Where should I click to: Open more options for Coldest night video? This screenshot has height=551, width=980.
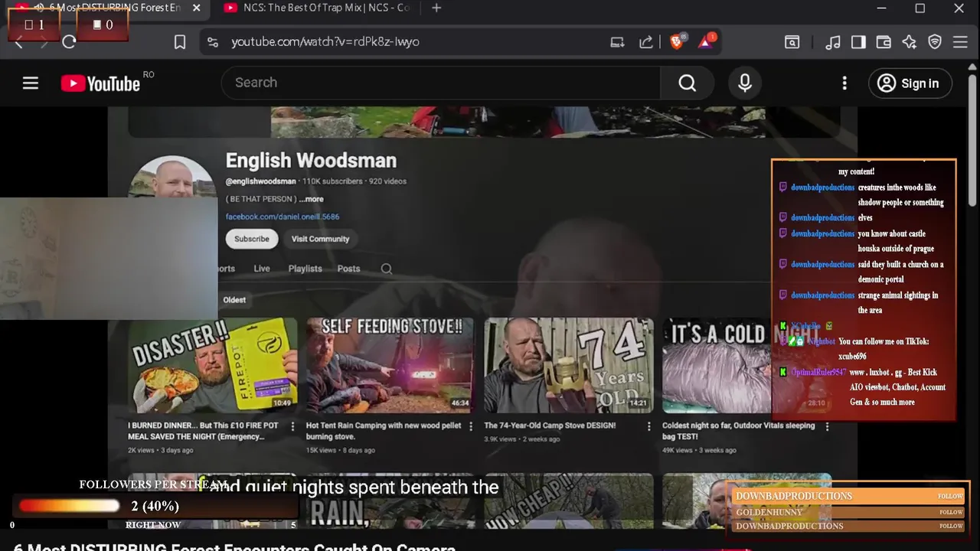click(827, 426)
